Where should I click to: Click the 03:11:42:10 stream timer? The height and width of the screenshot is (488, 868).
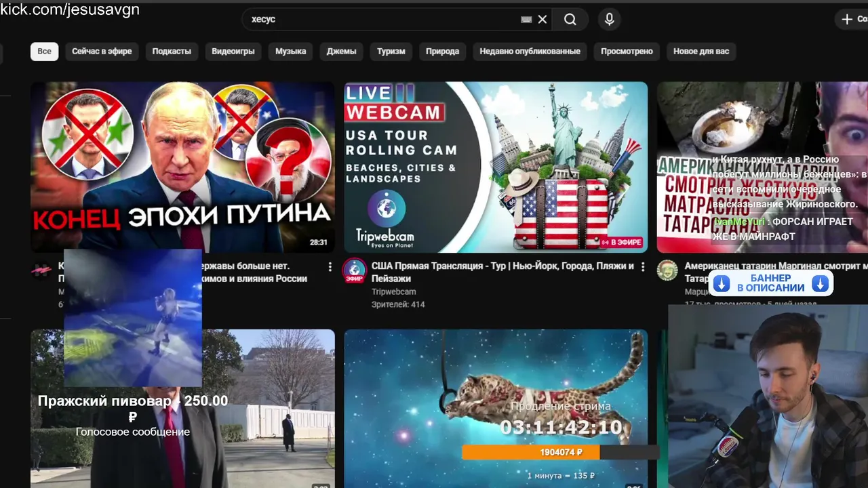click(x=561, y=427)
